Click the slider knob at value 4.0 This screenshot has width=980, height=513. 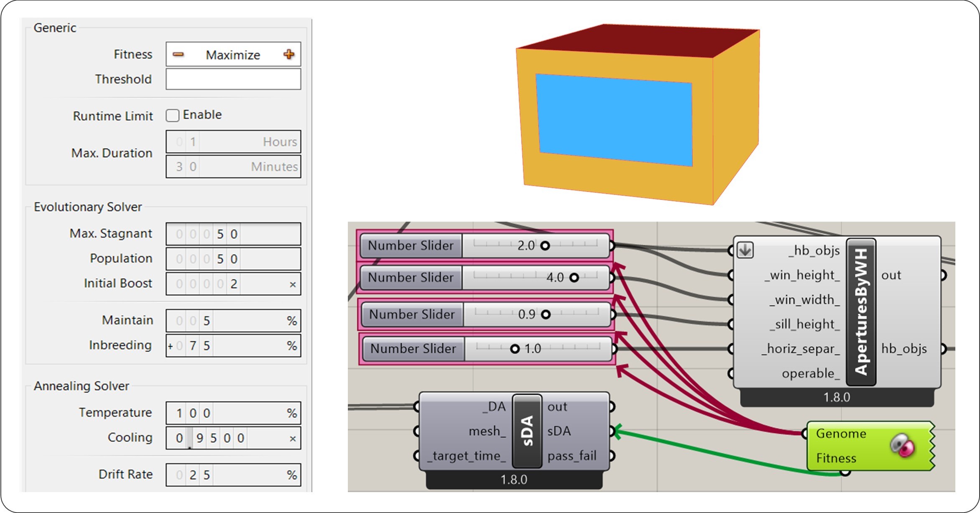tap(574, 277)
